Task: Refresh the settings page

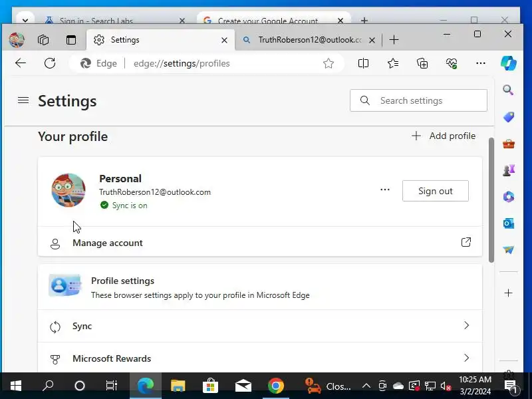Action: point(50,63)
